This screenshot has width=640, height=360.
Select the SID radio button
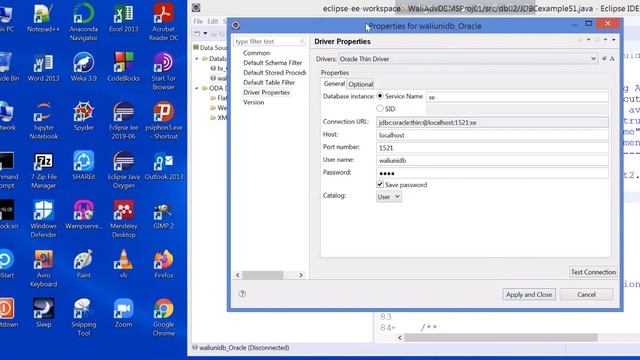pos(380,109)
